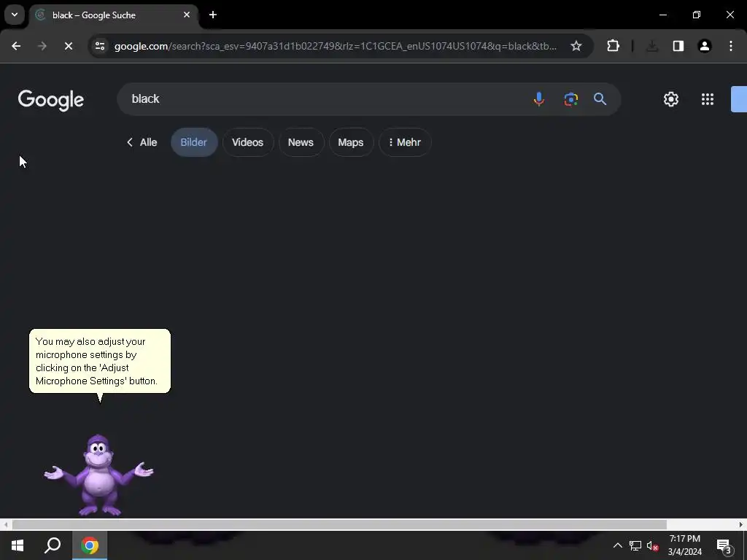Image resolution: width=747 pixels, height=560 pixels.
Task: Open Windows taskbar search
Action: 53,545
